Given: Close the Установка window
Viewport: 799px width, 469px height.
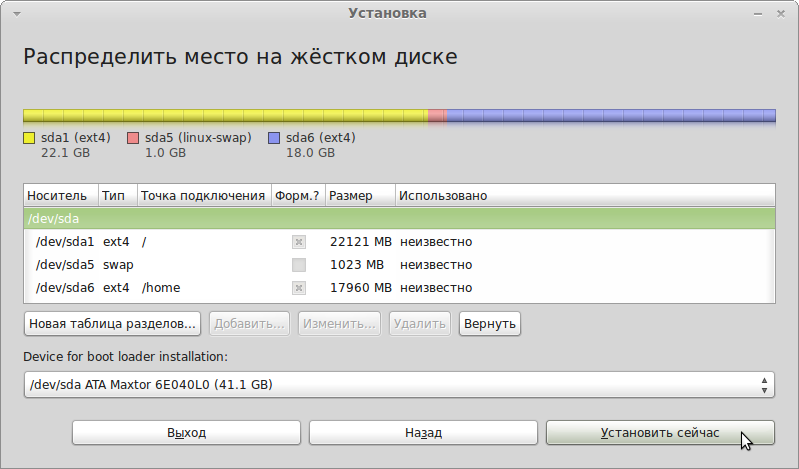Looking at the screenshot, I should [x=781, y=14].
